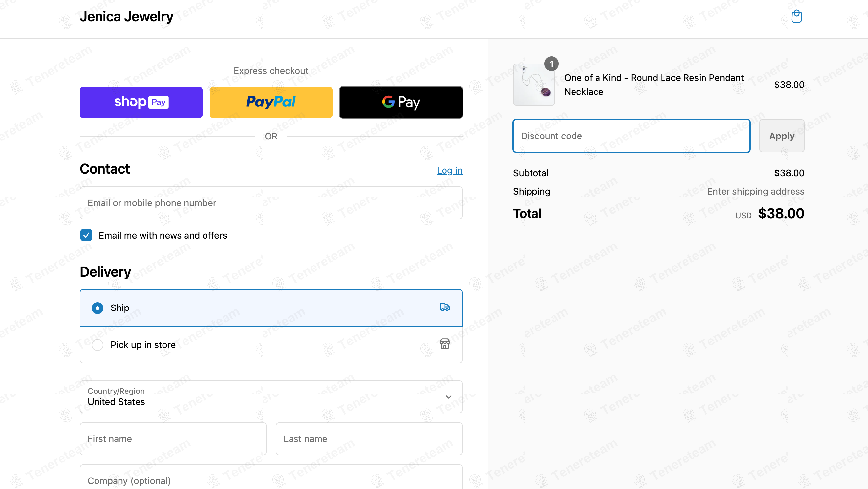Click the First name input field
Viewport: 868px width, 489px height.
[173, 439]
